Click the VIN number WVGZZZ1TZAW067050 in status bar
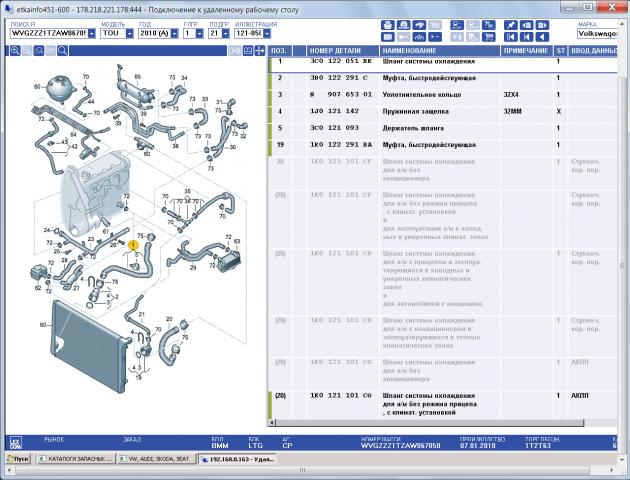 tap(400, 445)
